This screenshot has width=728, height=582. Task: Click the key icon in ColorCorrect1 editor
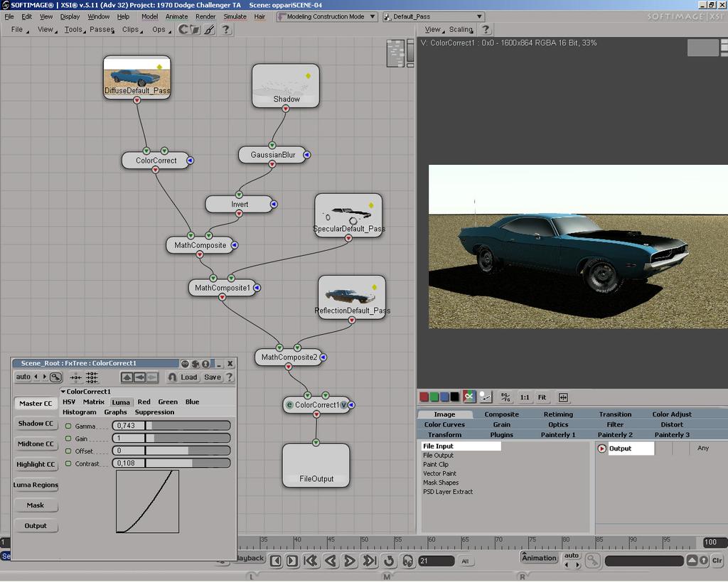click(x=55, y=377)
